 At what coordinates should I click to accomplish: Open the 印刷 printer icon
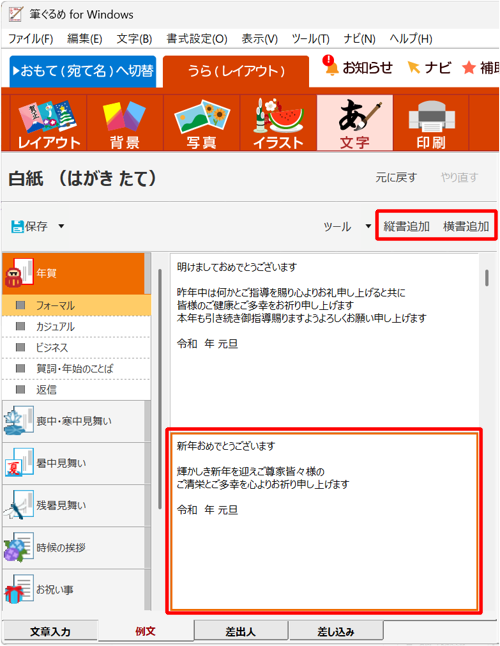[x=431, y=123]
